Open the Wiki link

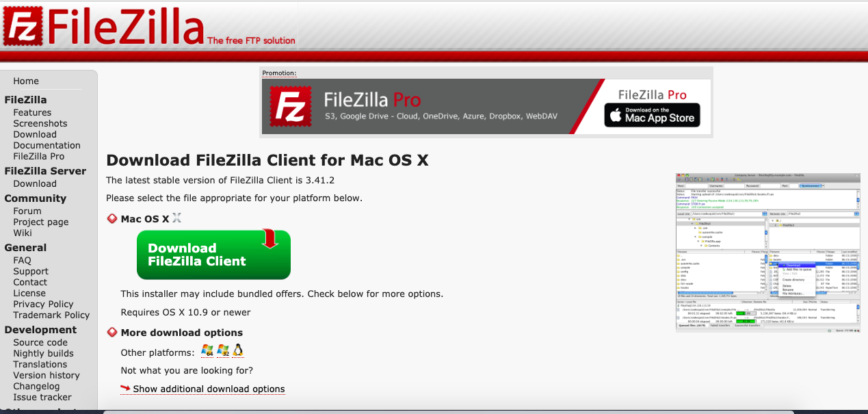coord(23,233)
